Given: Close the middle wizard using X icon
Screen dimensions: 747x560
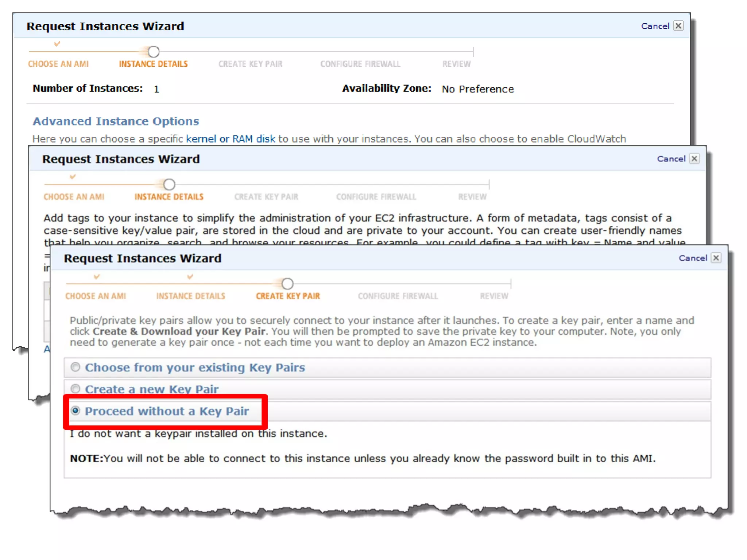Looking at the screenshot, I should point(694,159).
